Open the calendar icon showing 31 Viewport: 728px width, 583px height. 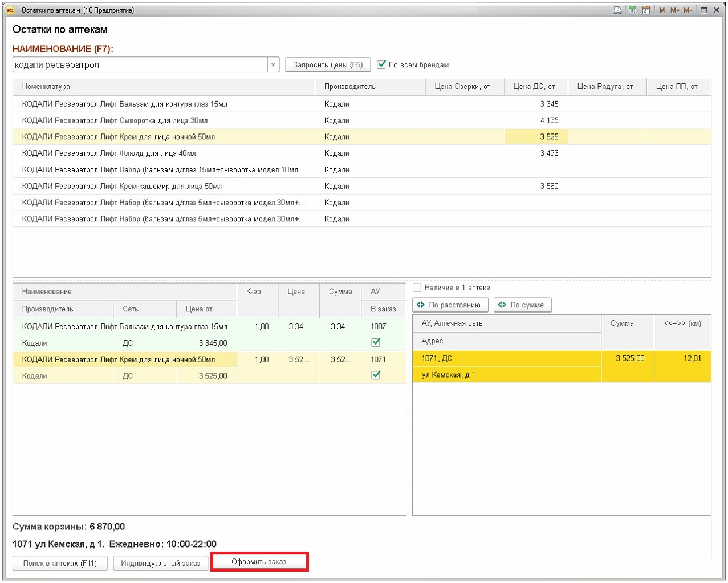646,10
